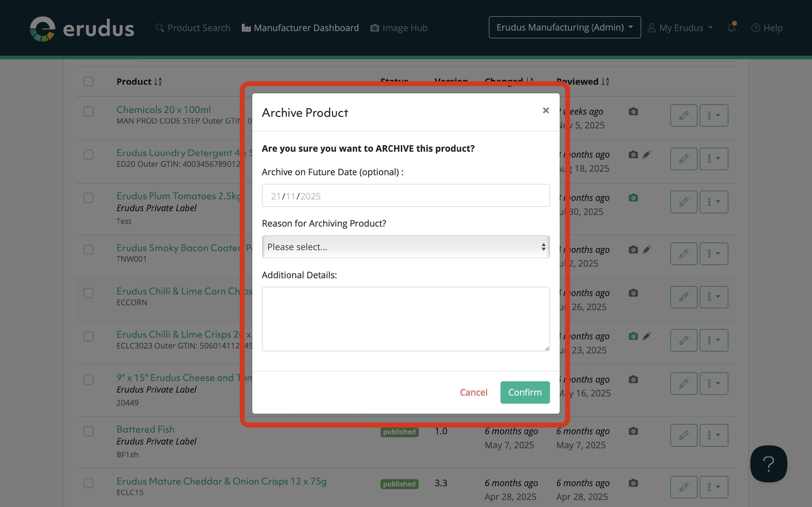Click edit pencil button for Chemicals row
This screenshot has height=507, width=812.
[x=683, y=115]
